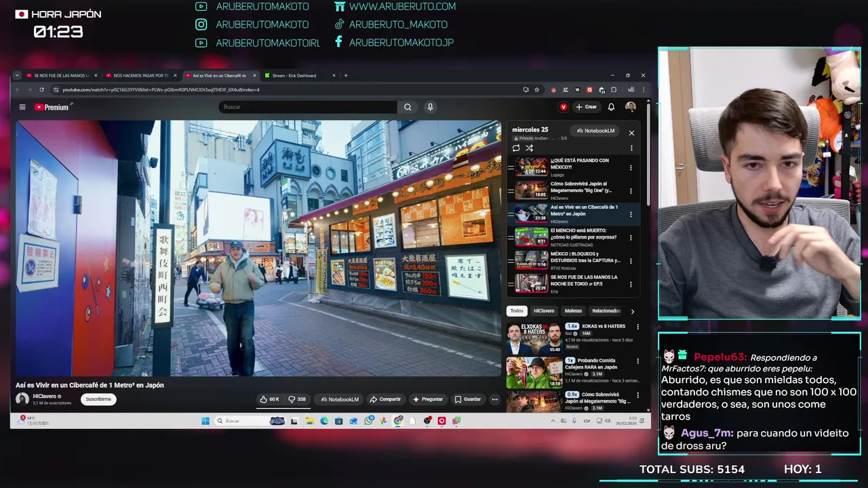Image resolution: width=868 pixels, height=488 pixels.
Task: Start voice search with microphone icon
Action: 430,107
